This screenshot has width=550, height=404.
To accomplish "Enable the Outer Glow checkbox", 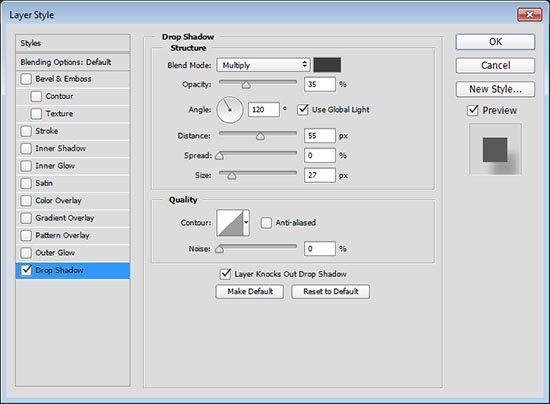I will (26, 253).
